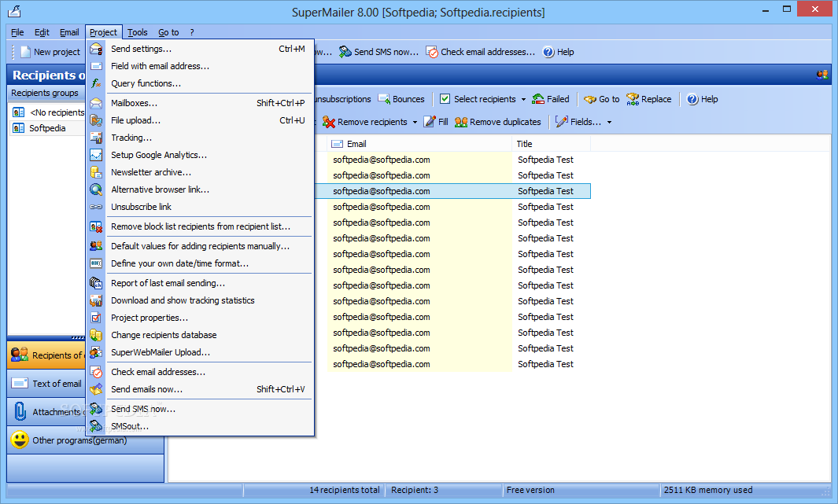Expand the Fields... dropdown arrow
The image size is (838, 504).
609,122
